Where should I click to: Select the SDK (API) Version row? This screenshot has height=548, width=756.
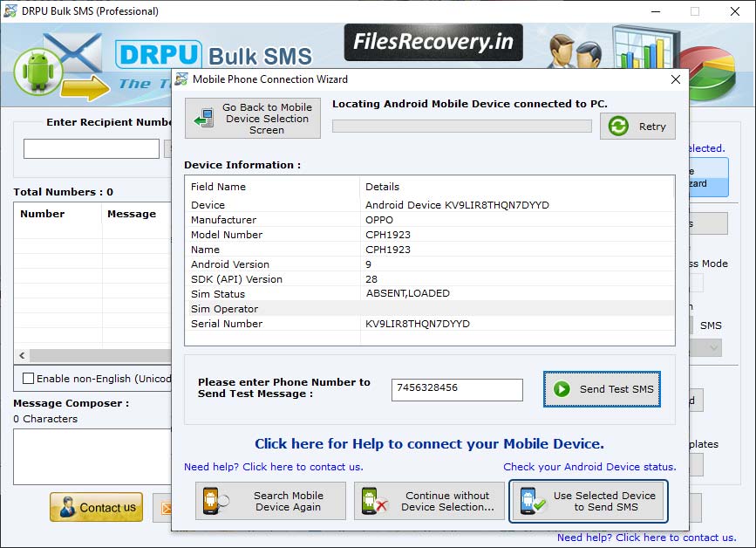click(430, 279)
